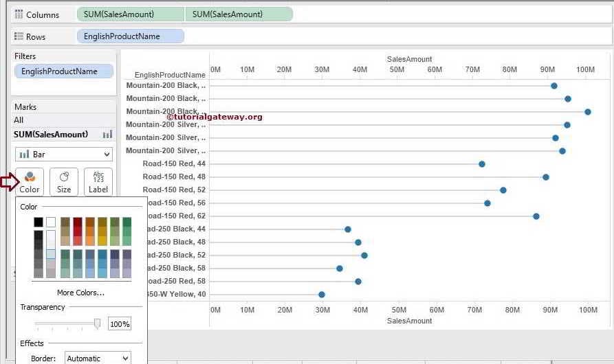The width and height of the screenshot is (614, 364).
Task: Select the second SUM(SalesAmount) pill in Columns
Action: click(x=239, y=14)
